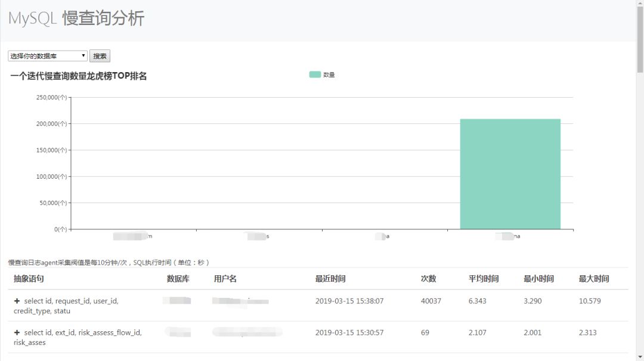Open the 选择你的数据库 dropdown
Image resolution: width=644 pixels, height=361 pixels.
[48, 56]
